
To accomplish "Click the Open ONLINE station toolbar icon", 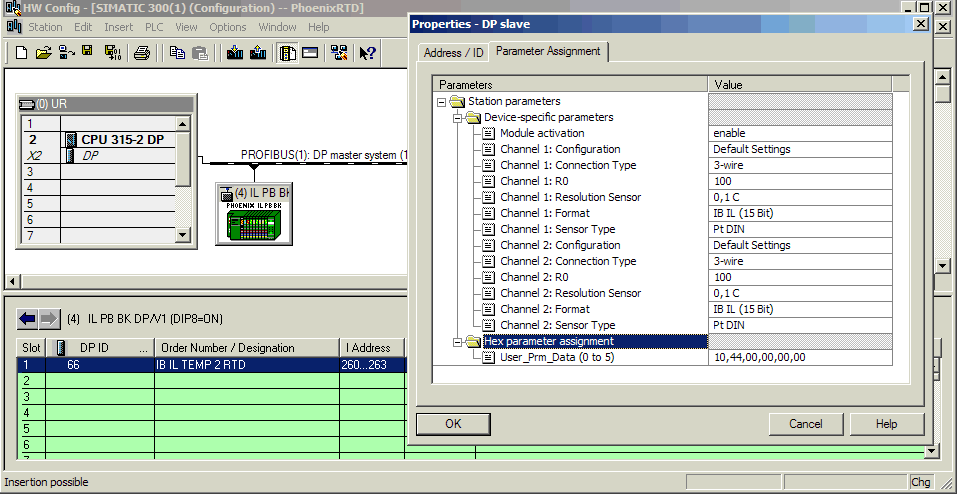I will 67,53.
